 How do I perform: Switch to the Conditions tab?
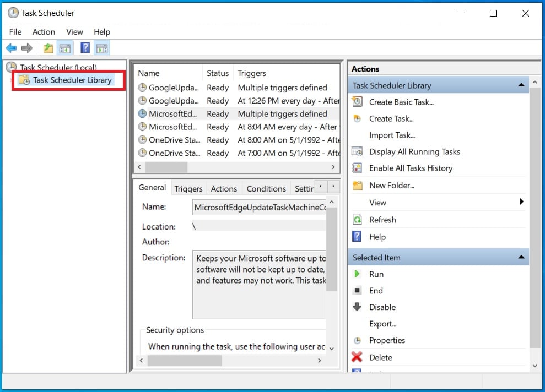pyautogui.click(x=266, y=188)
